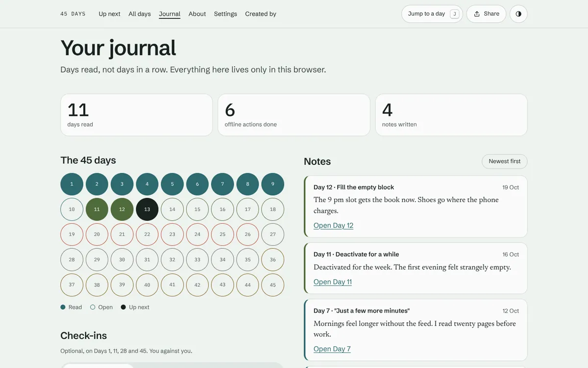The width and height of the screenshot is (588, 368).
Task: Click the 11 days read stat card
Action: (x=137, y=115)
